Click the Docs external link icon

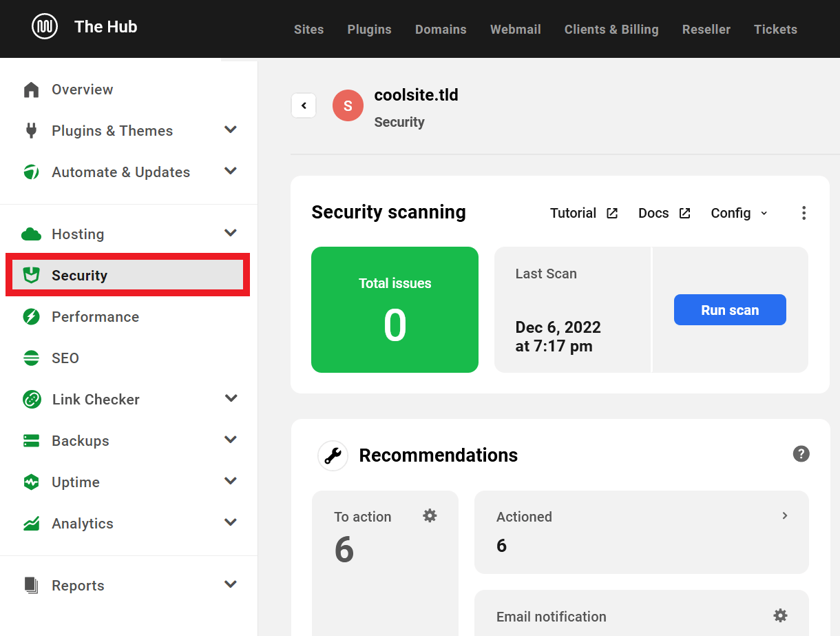pos(684,214)
